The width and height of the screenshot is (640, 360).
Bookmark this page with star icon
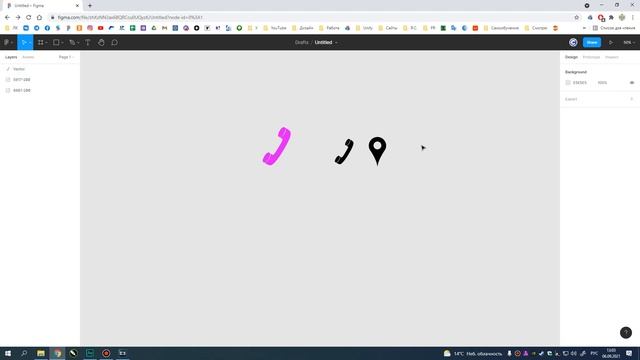tap(576, 17)
